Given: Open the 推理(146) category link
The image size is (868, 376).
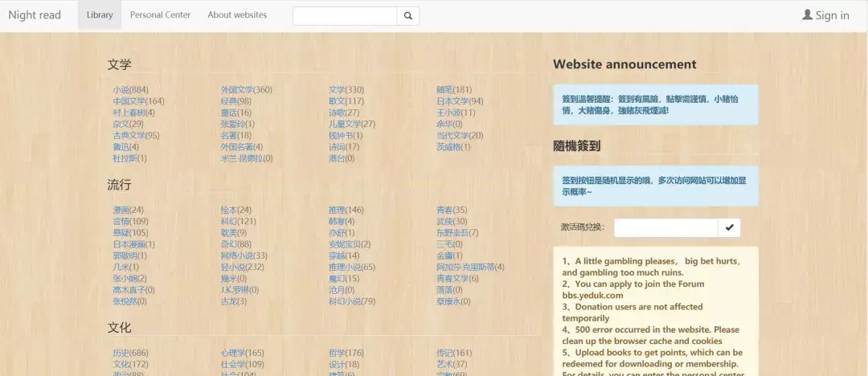Looking at the screenshot, I should coord(346,210).
